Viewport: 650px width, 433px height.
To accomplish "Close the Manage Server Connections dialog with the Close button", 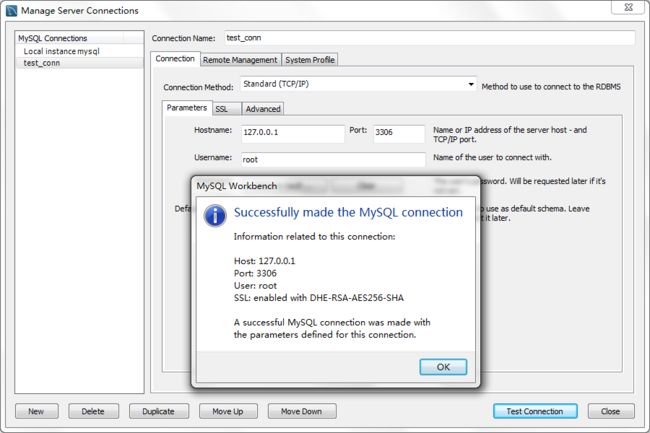I will 611,411.
